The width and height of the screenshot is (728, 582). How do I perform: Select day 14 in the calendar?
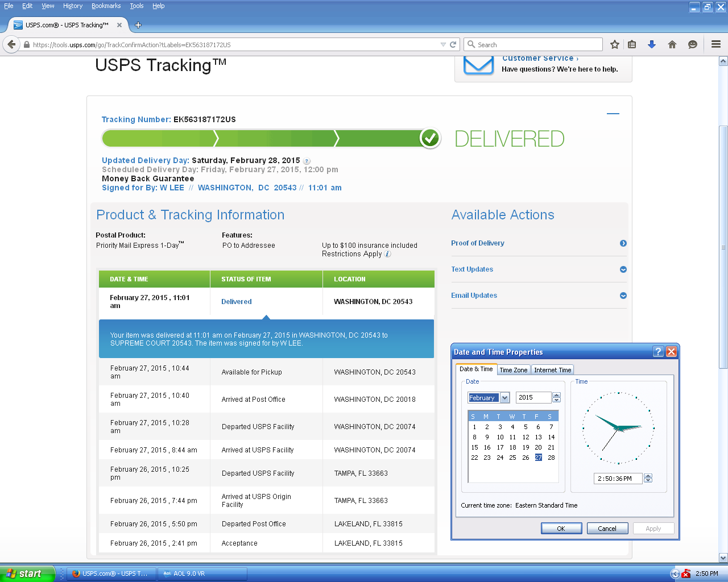pyautogui.click(x=551, y=437)
